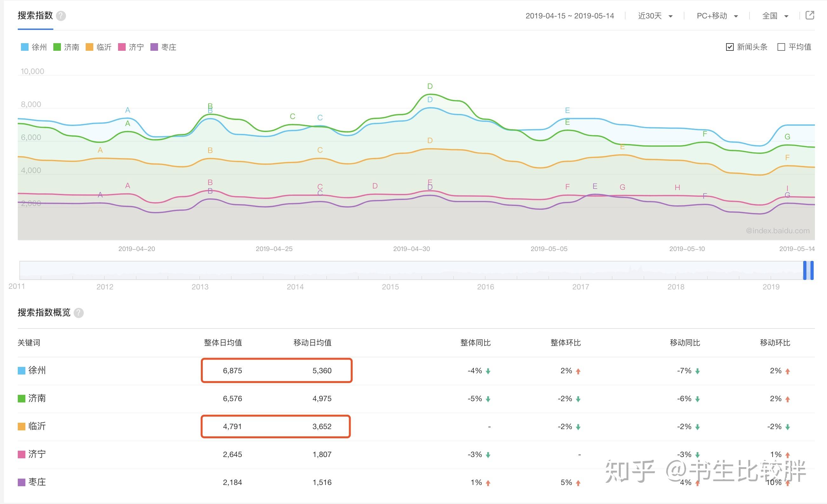
Task: Click the 移动日均值 column header
Action: 313,342
